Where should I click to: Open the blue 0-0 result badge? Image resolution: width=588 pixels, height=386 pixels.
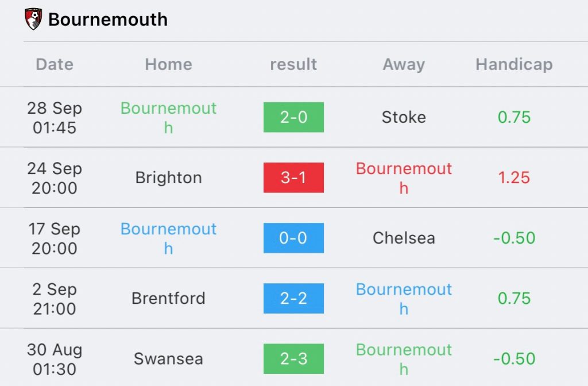[x=293, y=238]
